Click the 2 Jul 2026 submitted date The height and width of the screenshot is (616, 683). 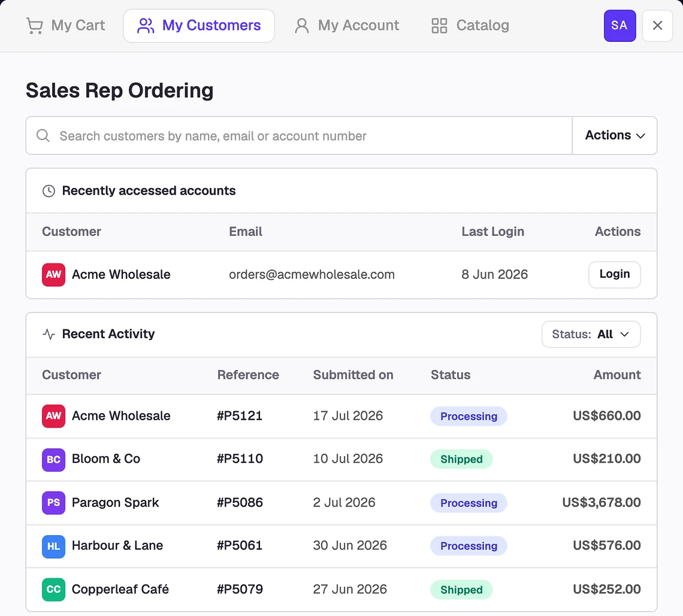(x=344, y=502)
